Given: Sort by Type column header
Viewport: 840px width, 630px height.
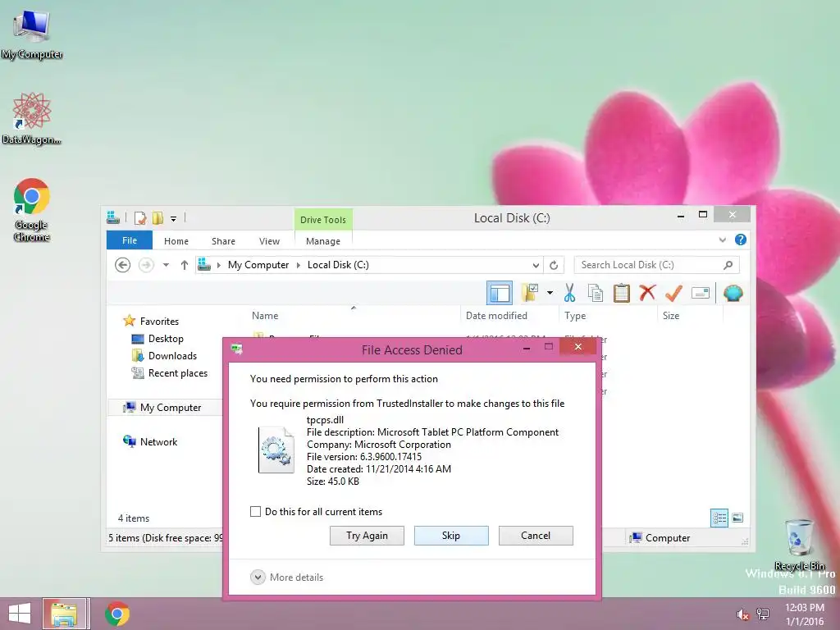Looking at the screenshot, I should 575,316.
